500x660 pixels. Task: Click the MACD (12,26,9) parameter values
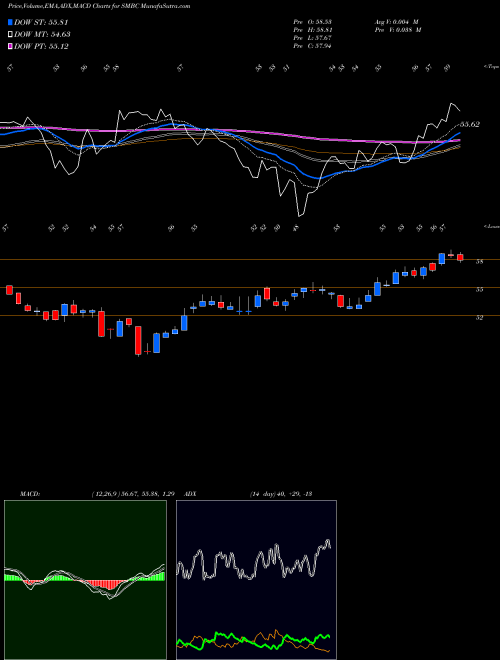click(133, 494)
